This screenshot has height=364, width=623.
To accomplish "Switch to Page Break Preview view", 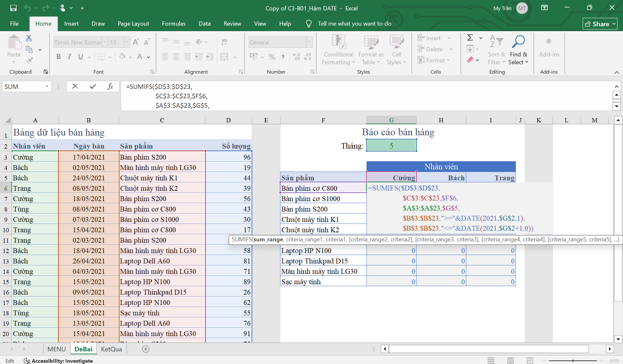I will click(530, 360).
